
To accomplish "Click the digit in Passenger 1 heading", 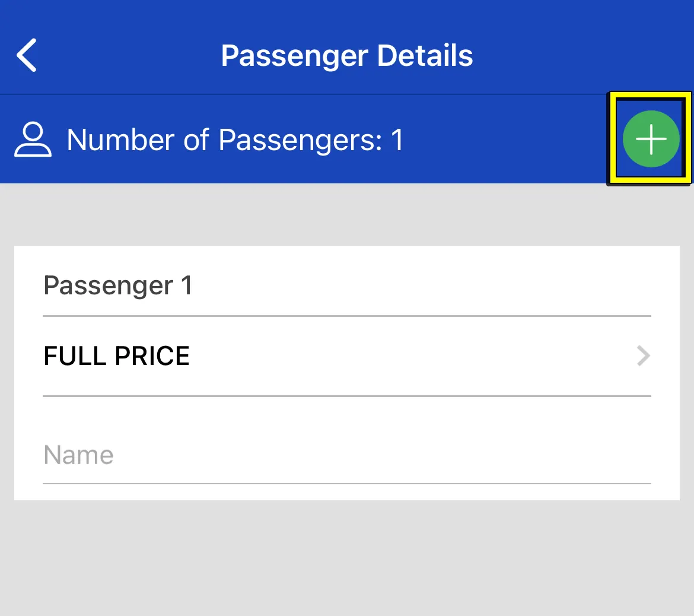I will point(187,285).
